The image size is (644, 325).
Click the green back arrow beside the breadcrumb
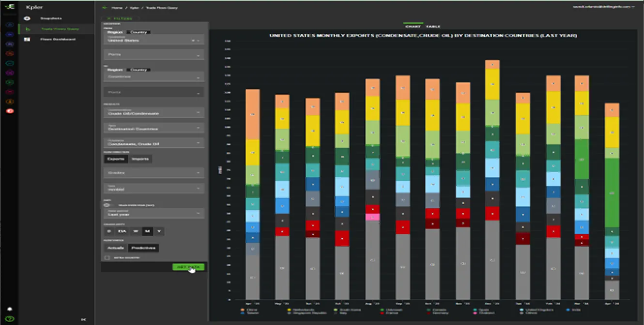coord(104,7)
